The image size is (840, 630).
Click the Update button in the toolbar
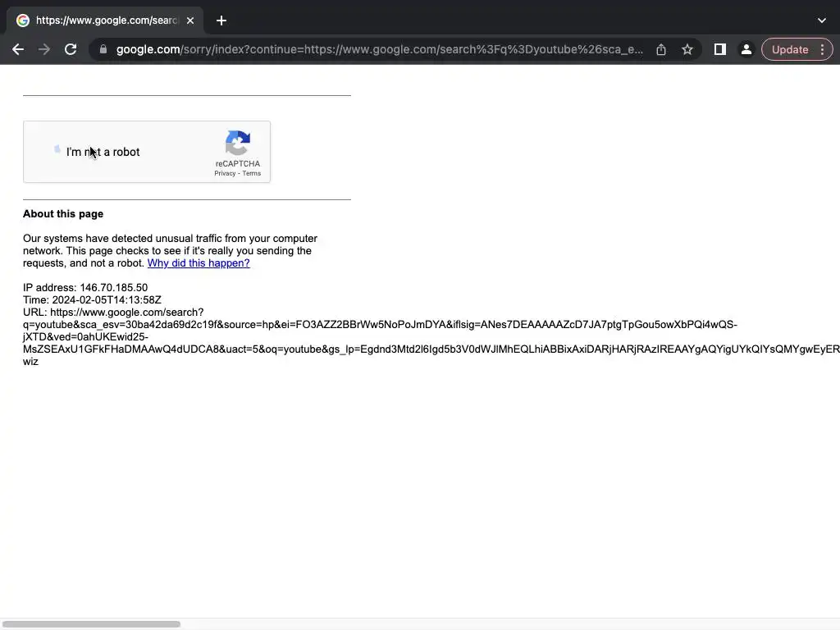point(790,49)
